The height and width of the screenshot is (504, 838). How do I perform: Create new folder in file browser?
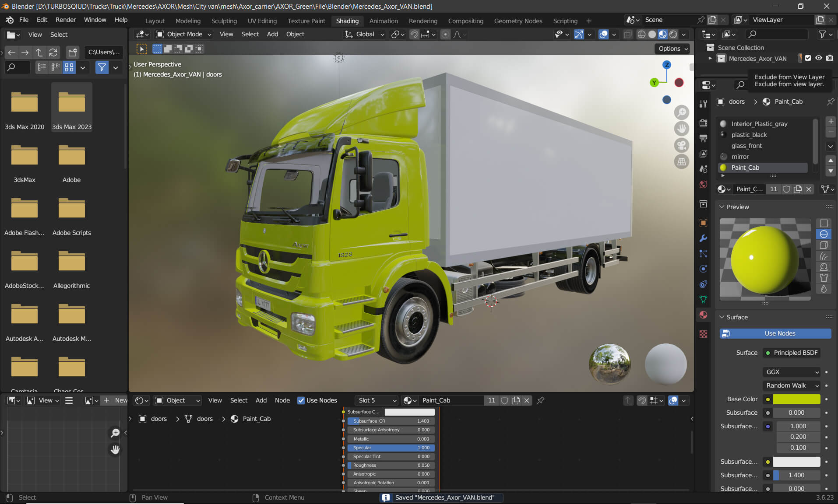click(72, 52)
